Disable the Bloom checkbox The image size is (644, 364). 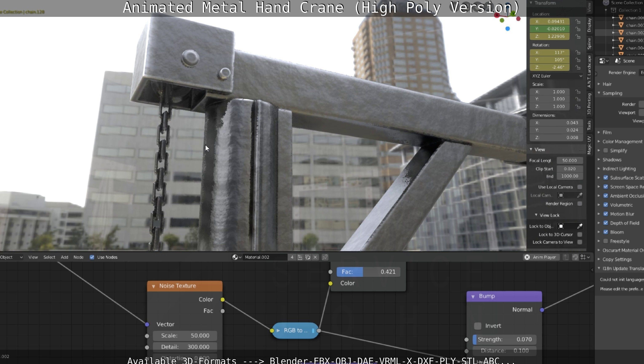tap(605, 232)
